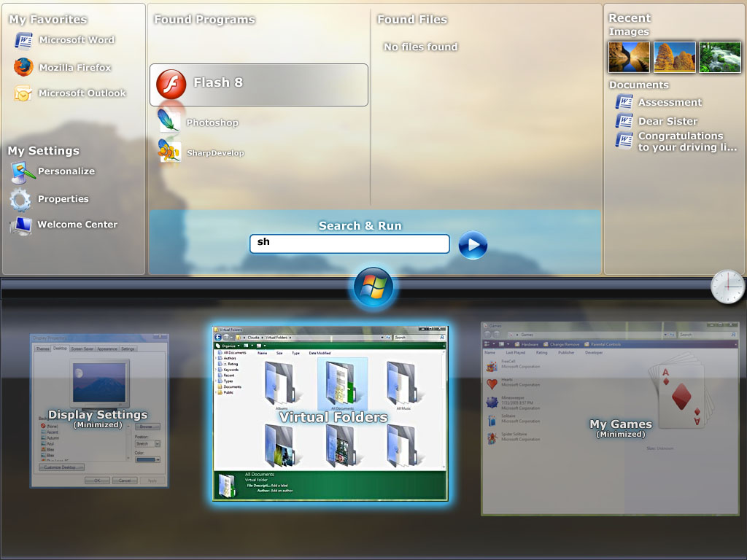Launch Mozilla Firefox from My Favorites
Viewport: 747px width, 560px height.
pyautogui.click(x=63, y=67)
